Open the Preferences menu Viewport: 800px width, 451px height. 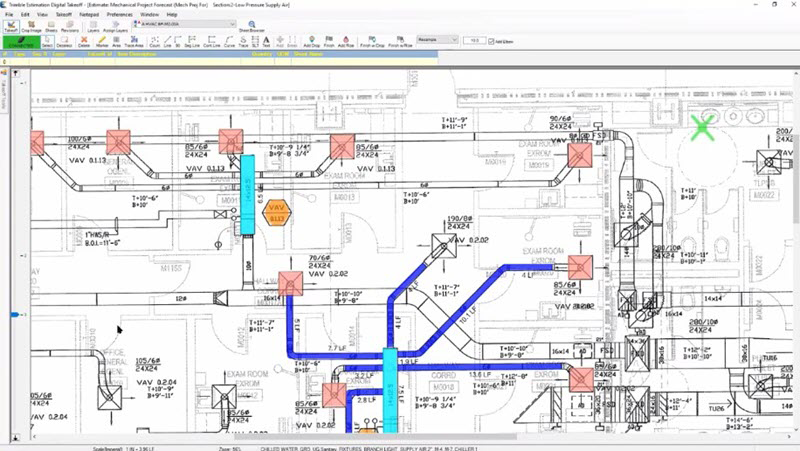point(119,15)
